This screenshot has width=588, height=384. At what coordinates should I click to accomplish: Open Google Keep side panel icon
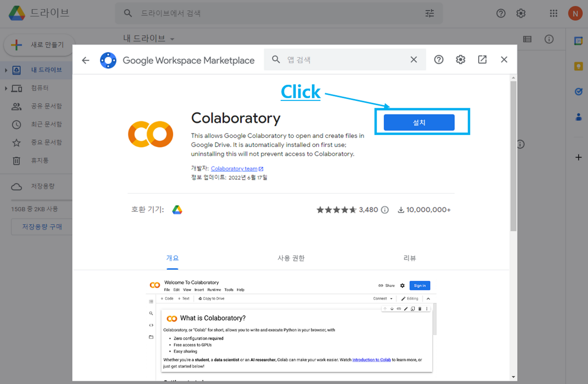[578, 67]
